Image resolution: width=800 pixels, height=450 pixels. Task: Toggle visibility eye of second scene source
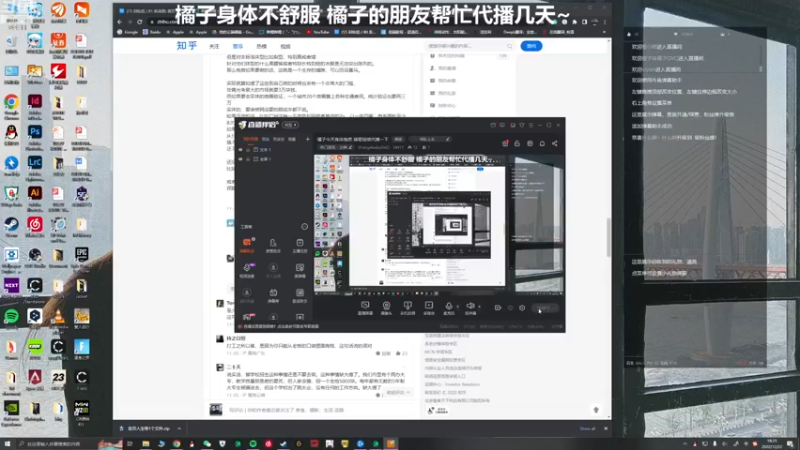(x=241, y=159)
